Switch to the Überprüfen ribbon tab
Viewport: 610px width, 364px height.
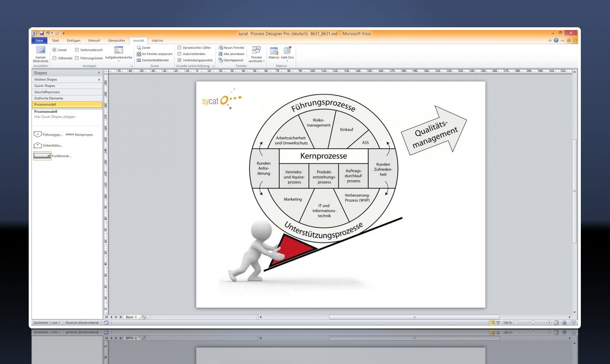(117, 40)
